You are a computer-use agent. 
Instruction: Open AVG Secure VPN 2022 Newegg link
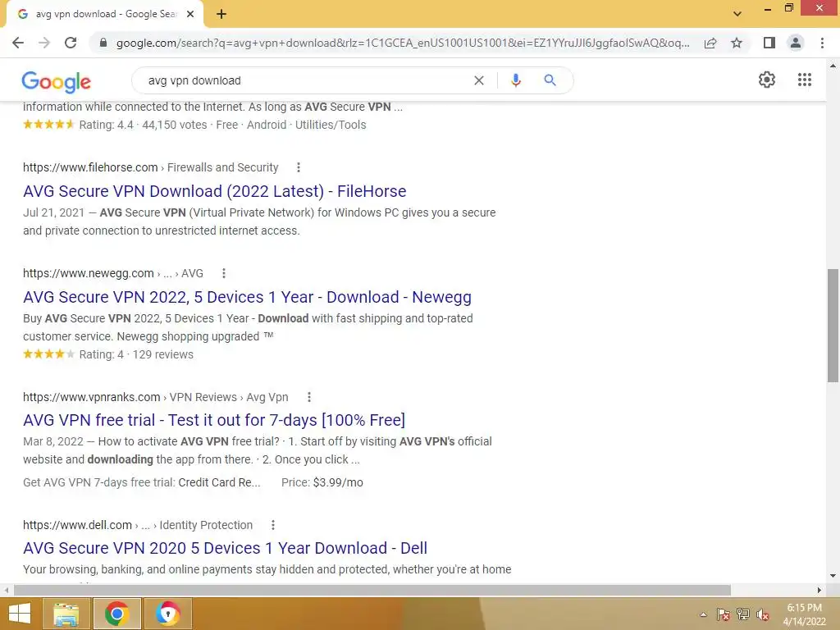click(247, 297)
